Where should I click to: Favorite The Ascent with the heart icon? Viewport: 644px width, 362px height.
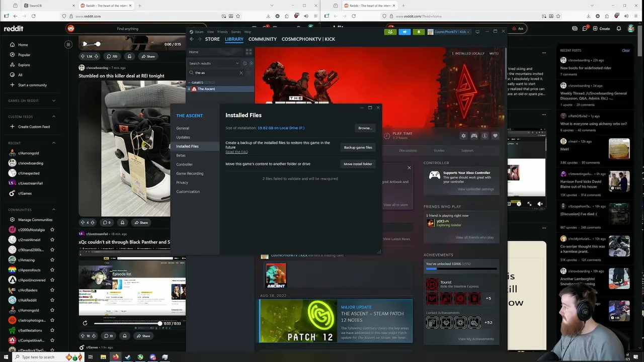pyautogui.click(x=495, y=136)
